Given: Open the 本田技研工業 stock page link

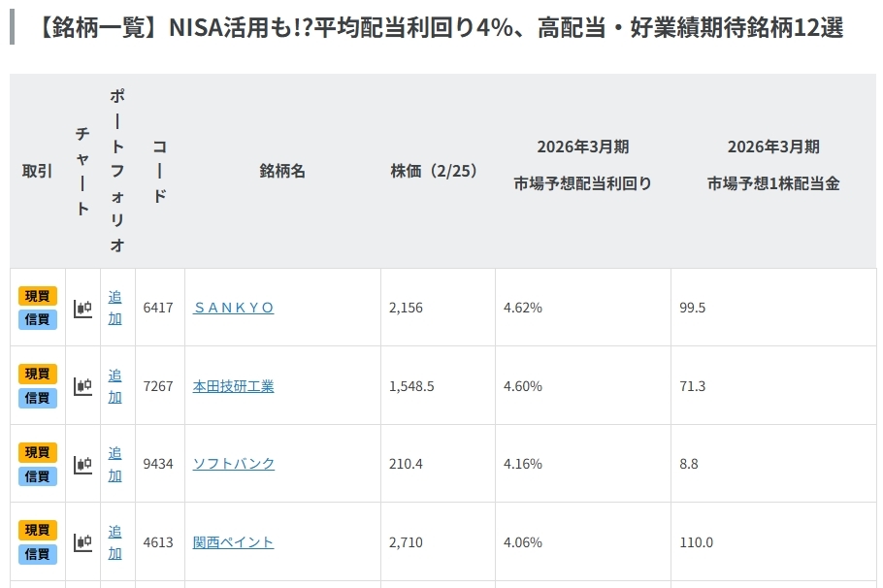Looking at the screenshot, I should click(232, 385).
